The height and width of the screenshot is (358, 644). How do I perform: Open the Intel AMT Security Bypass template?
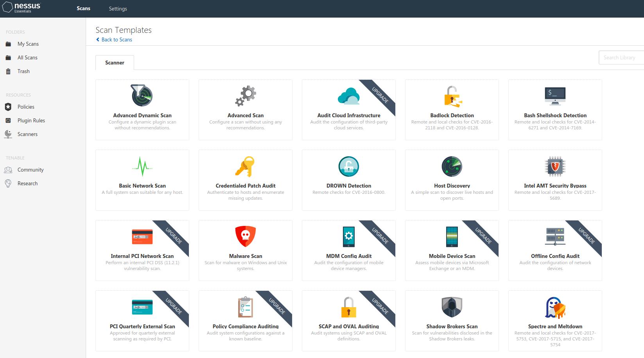click(555, 180)
